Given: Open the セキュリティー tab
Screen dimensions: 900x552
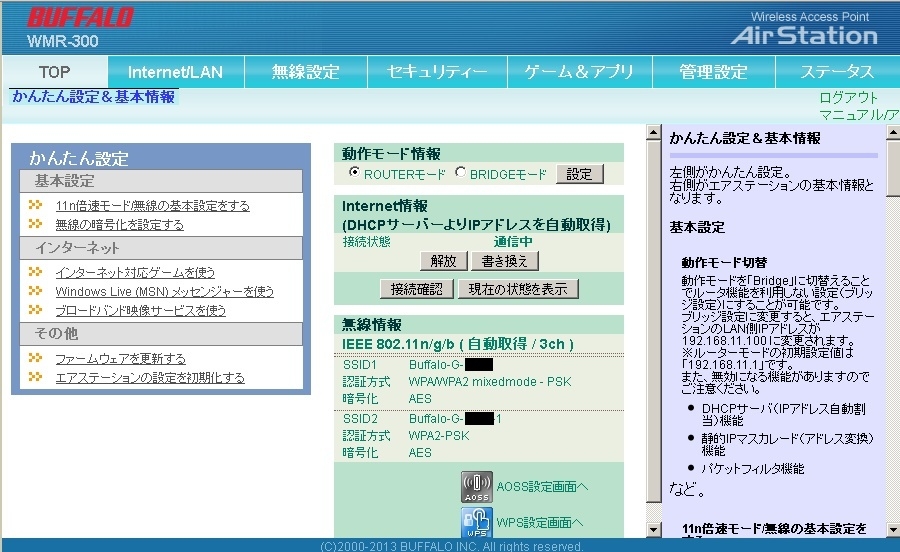Looking at the screenshot, I should [437, 72].
